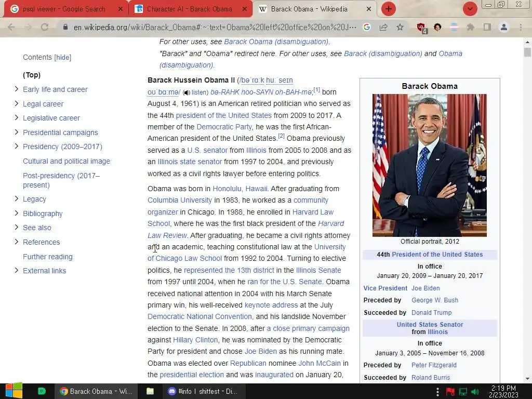Expand Legacy section chevron
The height and width of the screenshot is (399, 532).
click(16, 199)
